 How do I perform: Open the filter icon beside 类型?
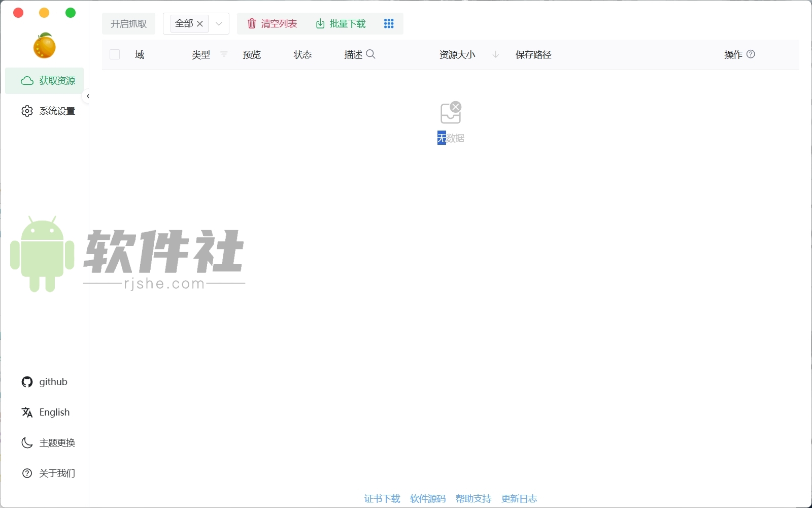[224, 54]
